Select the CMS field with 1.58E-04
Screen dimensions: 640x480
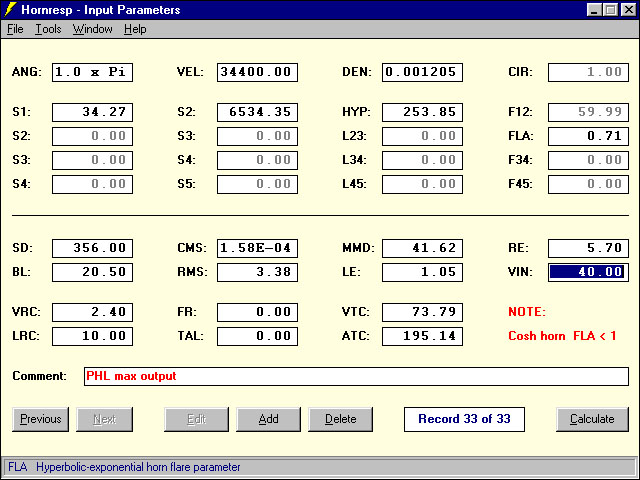257,248
